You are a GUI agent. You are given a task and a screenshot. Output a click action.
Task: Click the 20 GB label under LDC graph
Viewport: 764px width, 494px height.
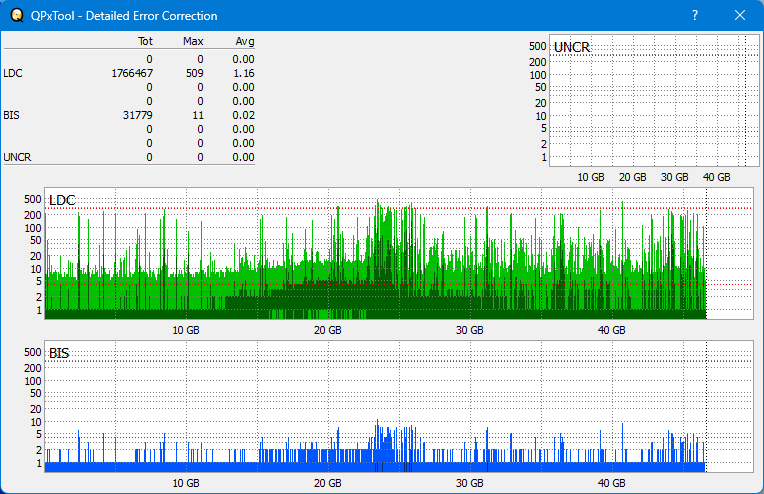coord(327,330)
